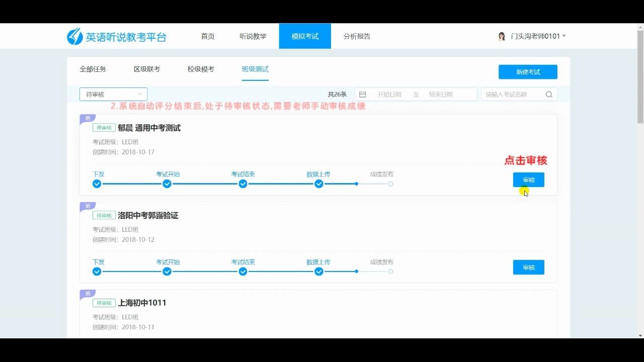Click the 开始日期 start date field
This screenshot has height=362, width=644.
389,95
